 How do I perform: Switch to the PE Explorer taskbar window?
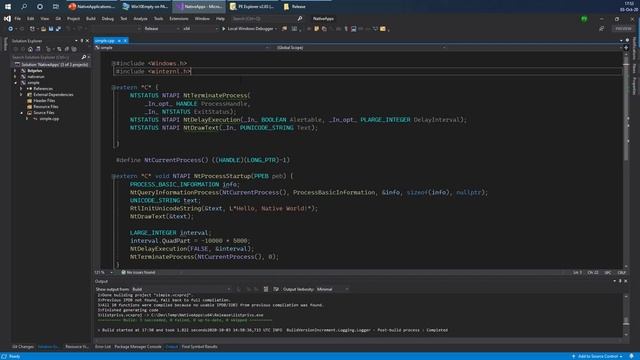252,7
